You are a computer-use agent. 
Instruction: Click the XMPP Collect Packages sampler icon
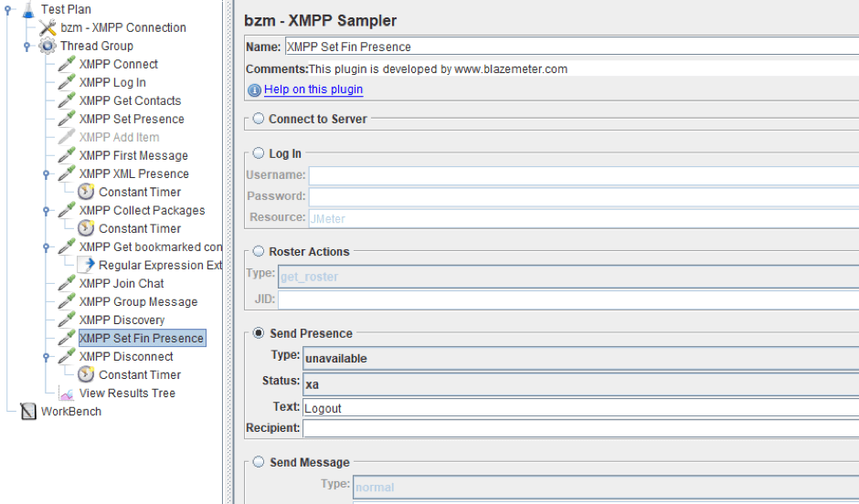click(67, 210)
